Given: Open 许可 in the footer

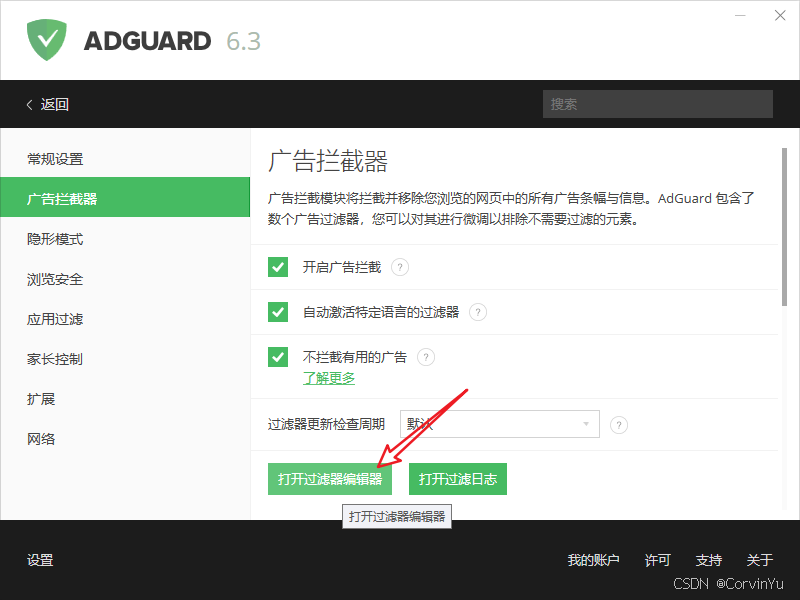Looking at the screenshot, I should click(x=657, y=560).
